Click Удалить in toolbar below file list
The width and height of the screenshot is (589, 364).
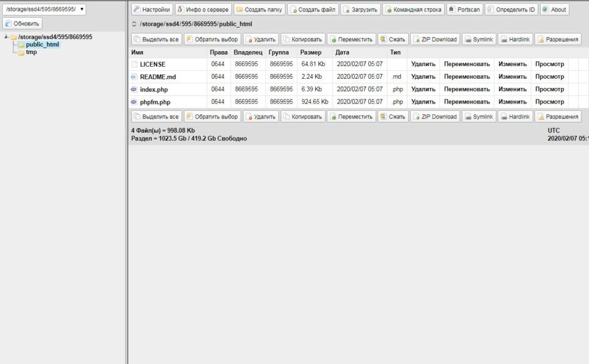[x=261, y=117]
